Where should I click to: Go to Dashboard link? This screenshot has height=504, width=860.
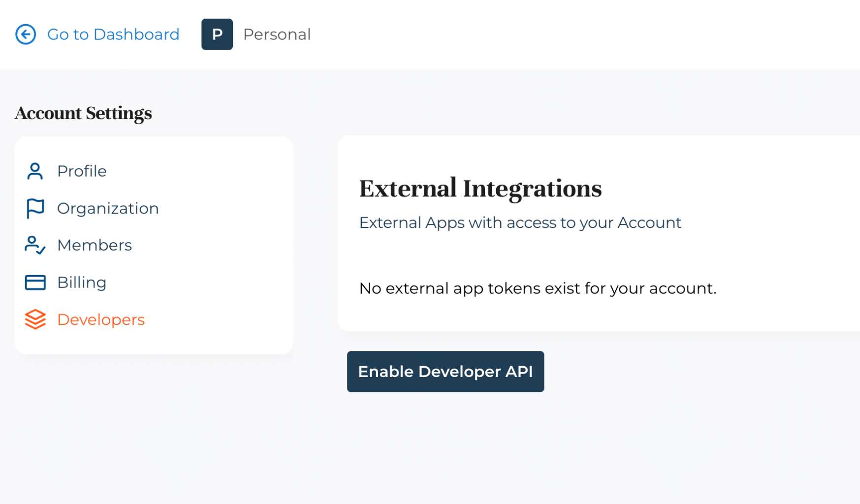(113, 34)
